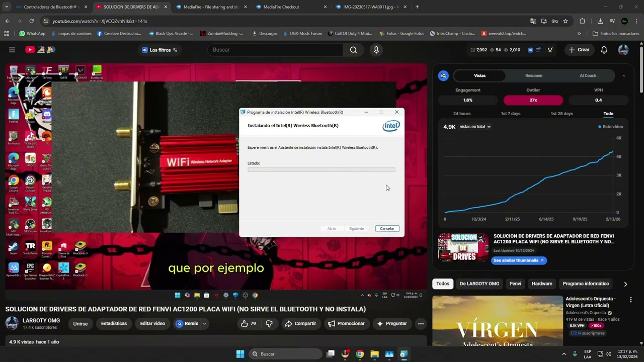Click the YouTube Buscar search field

click(x=275, y=50)
